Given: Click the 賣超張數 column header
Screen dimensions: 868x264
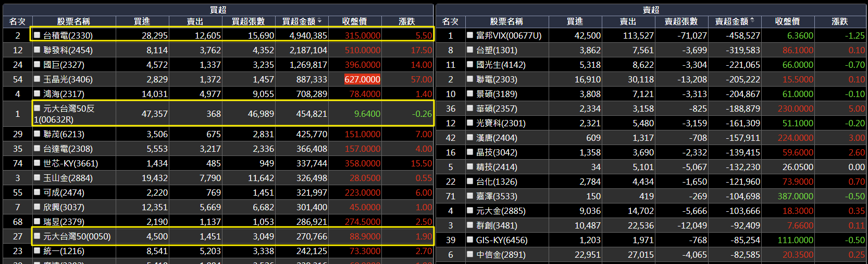Looking at the screenshot, I should [x=681, y=21].
